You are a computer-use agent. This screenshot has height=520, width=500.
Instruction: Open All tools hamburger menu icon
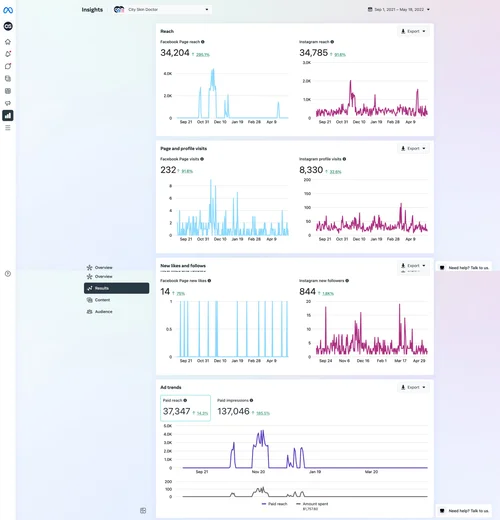[x=8, y=128]
